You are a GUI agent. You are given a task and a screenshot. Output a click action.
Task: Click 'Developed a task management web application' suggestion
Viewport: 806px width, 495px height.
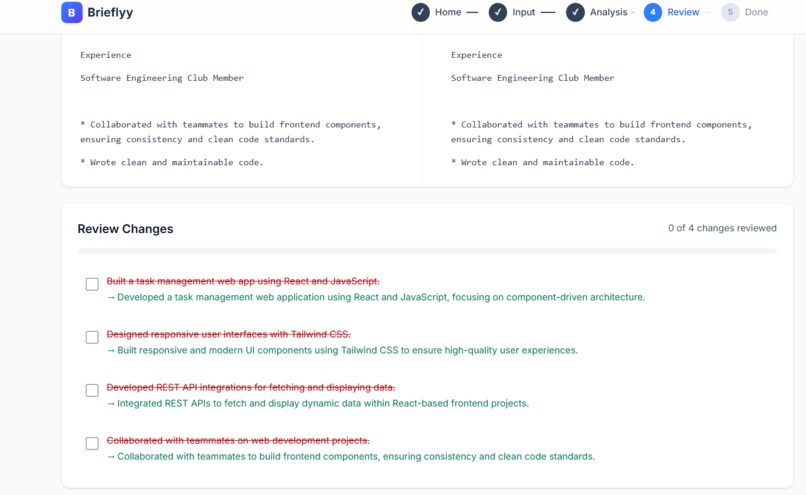point(376,297)
